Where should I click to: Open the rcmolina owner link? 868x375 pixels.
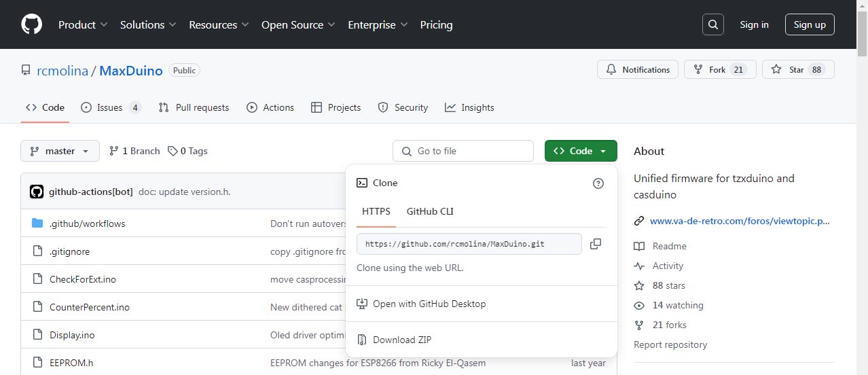tap(62, 70)
